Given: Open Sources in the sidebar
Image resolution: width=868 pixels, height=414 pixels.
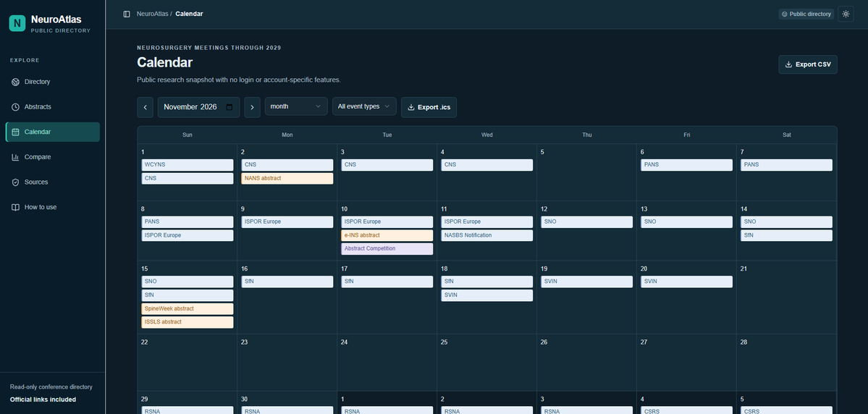Looking at the screenshot, I should click(x=53, y=182).
